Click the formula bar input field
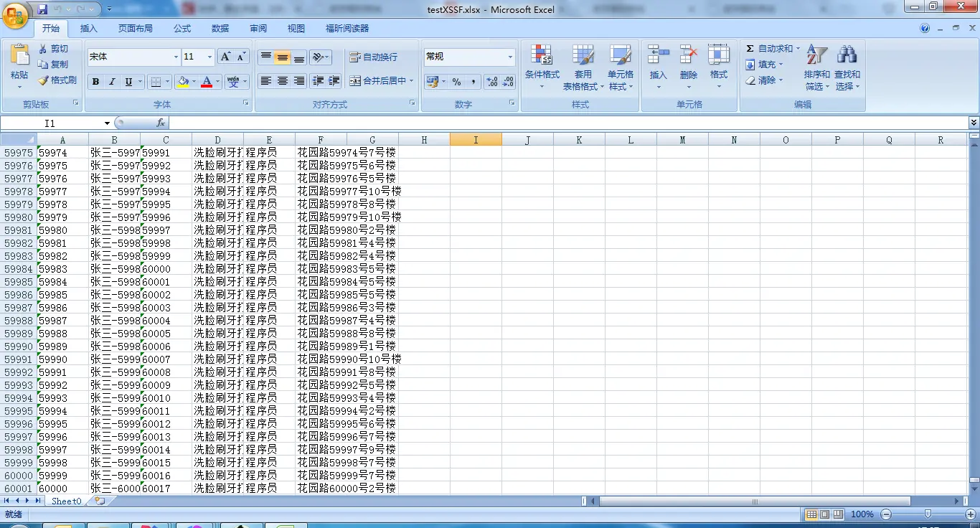Viewport: 980px width, 528px height. tap(568, 123)
